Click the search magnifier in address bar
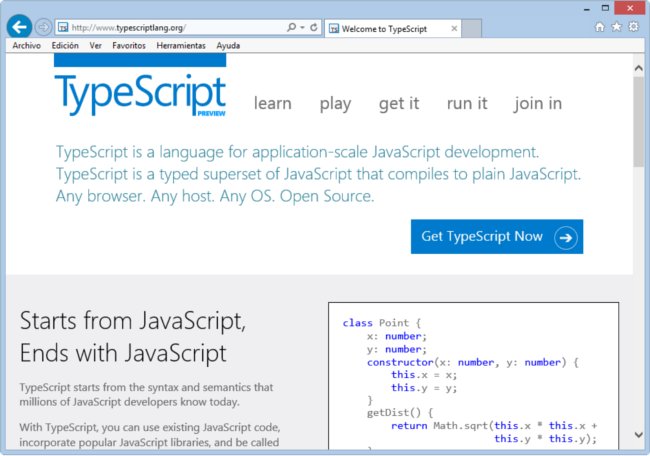 tap(291, 27)
